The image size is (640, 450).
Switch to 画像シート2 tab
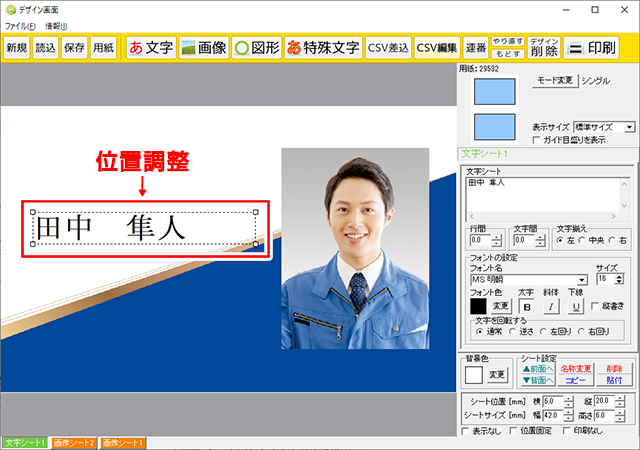click(x=73, y=442)
